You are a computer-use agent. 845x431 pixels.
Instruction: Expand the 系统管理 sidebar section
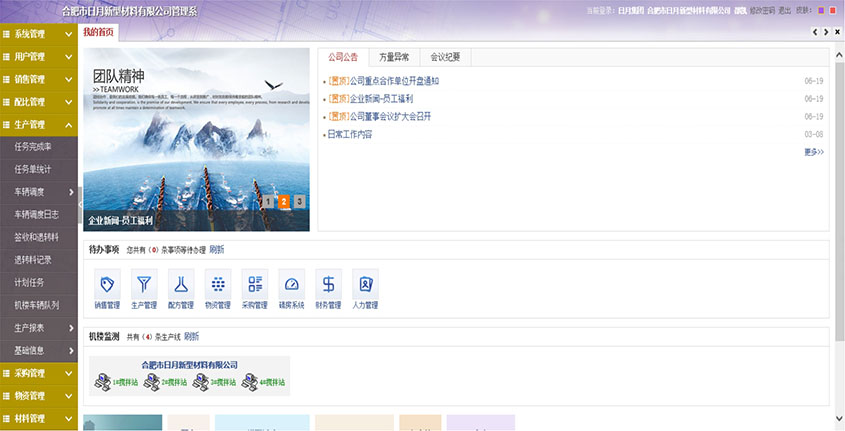click(38, 34)
